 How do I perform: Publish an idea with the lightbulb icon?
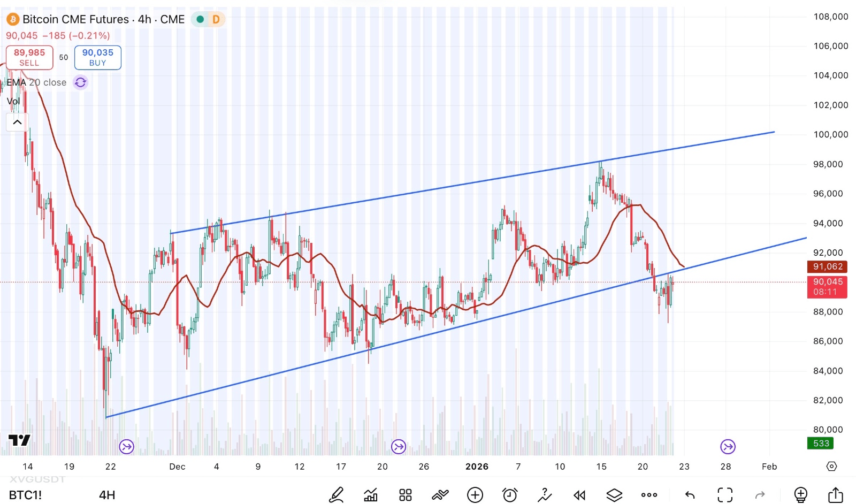click(x=800, y=495)
